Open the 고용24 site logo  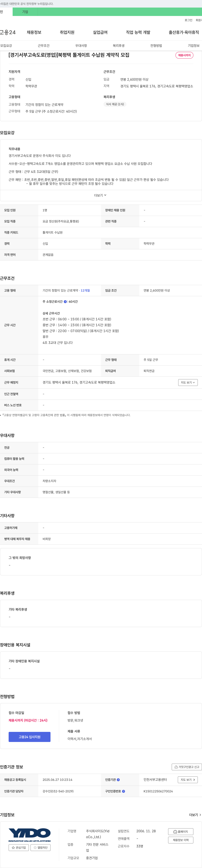(8, 32)
